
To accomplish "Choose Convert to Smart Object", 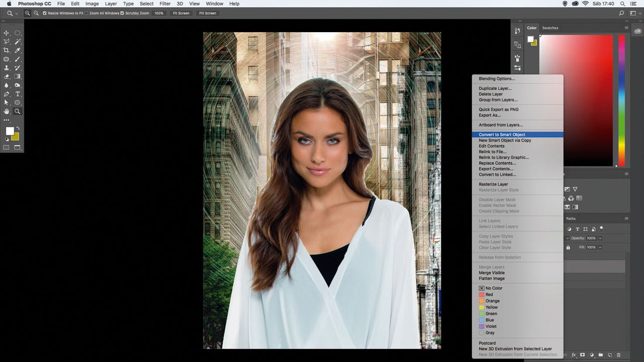I will pos(502,134).
